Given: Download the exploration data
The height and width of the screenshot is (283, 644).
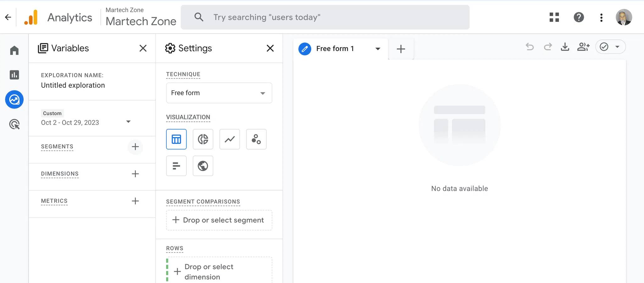Looking at the screenshot, I should [565, 47].
